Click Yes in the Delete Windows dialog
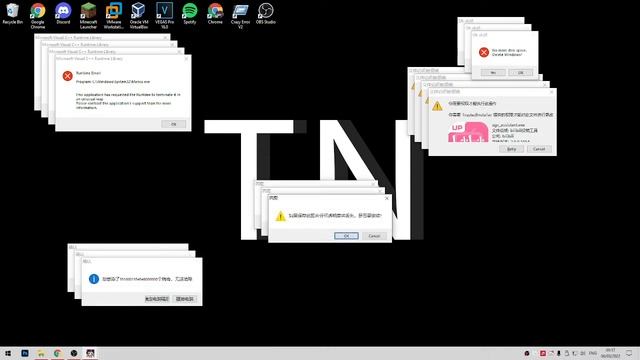Viewport: 640px width, 360px height. [493, 73]
